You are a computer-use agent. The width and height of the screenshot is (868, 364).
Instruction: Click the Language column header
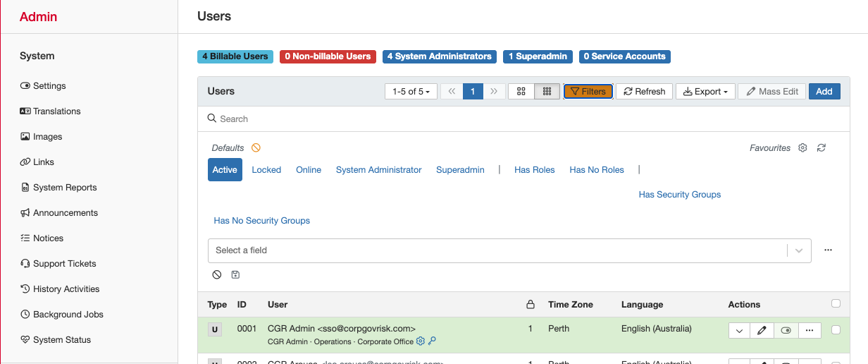[x=642, y=305]
